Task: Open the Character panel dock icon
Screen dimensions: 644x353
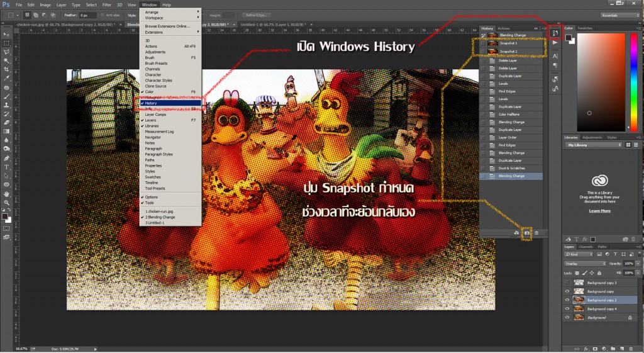Action: 555,56
